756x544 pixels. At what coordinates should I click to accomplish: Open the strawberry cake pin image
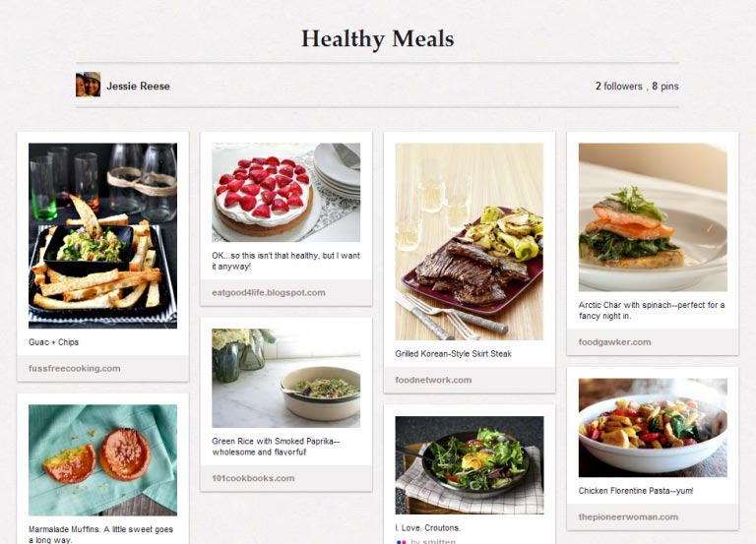click(x=285, y=192)
